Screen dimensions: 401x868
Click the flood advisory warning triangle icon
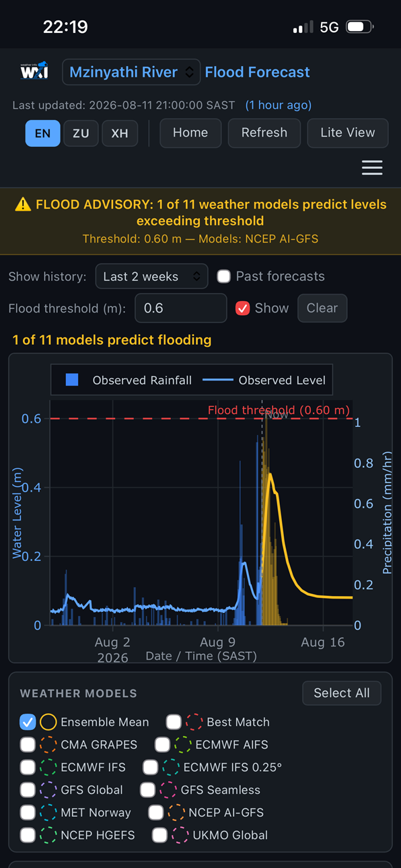click(x=24, y=204)
